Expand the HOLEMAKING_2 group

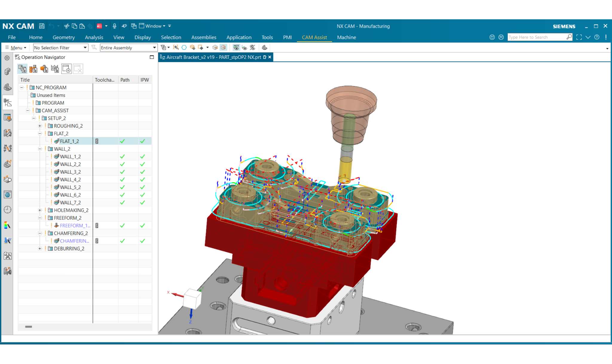[40, 210]
